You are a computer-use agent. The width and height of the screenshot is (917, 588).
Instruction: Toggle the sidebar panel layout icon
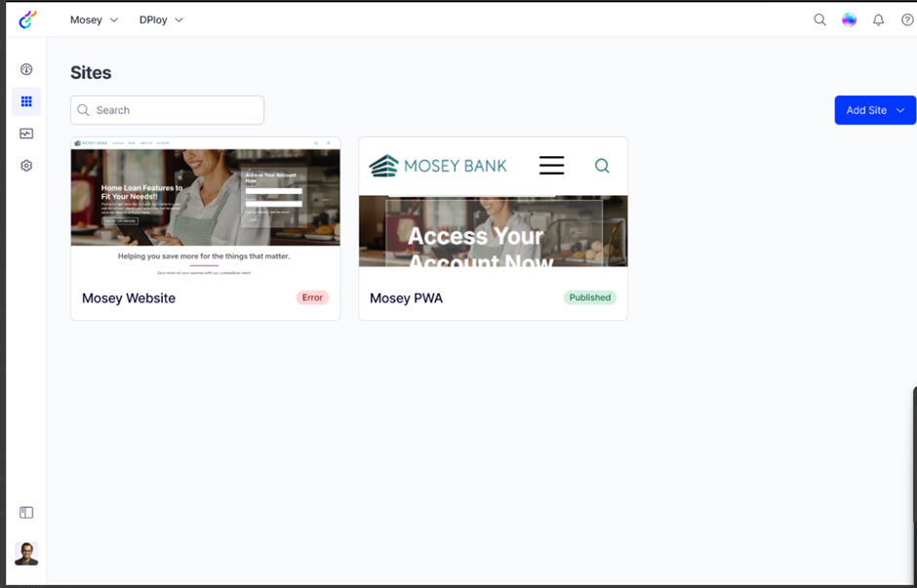pyautogui.click(x=26, y=513)
